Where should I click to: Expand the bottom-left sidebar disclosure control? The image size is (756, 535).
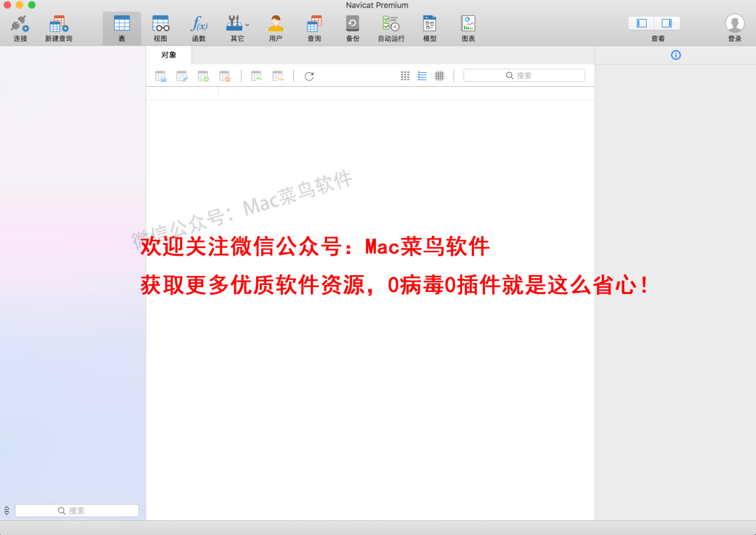pos(7,510)
